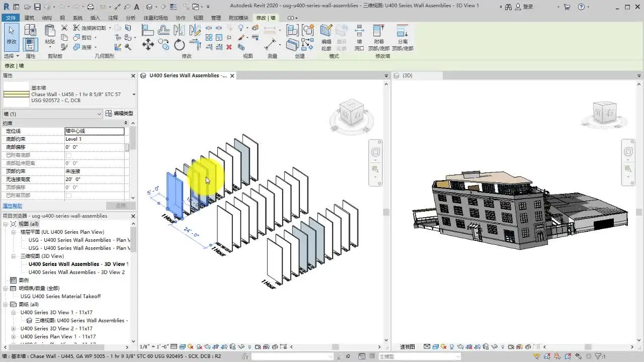Image resolution: width=644 pixels, height=362 pixels.
Task: Click the Rotate tool icon
Action: 179,45
